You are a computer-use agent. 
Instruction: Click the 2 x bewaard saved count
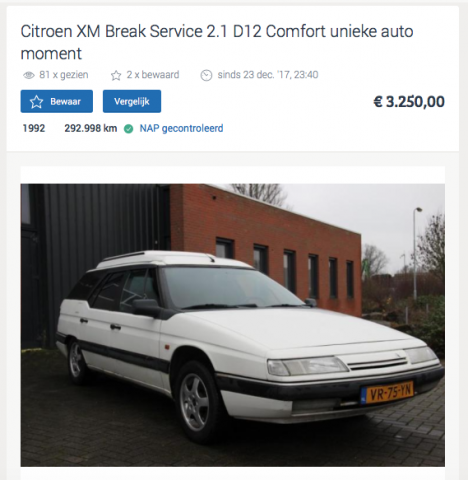pos(153,75)
